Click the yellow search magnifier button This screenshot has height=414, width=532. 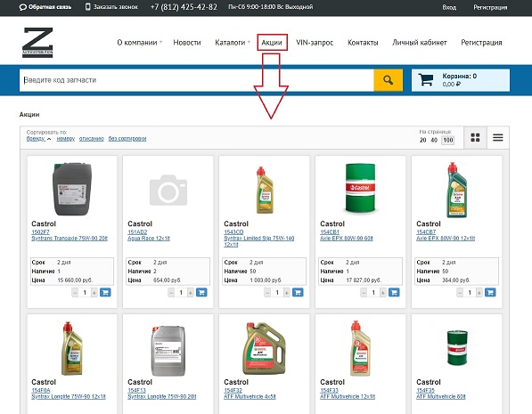[x=389, y=80]
